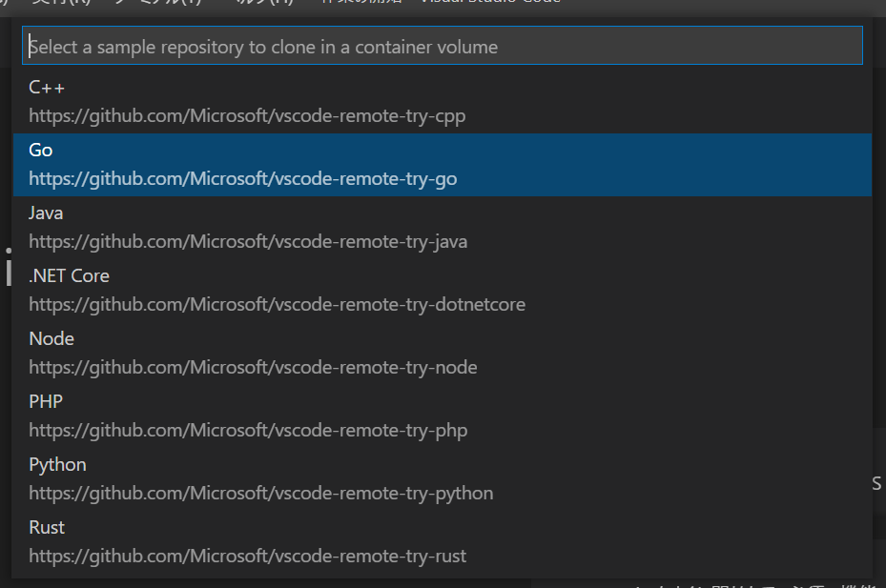Click the vscode-remote-try-java URL
886x588 pixels.
(248, 242)
